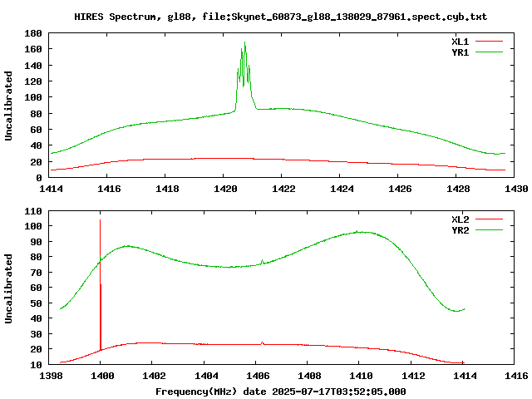Click the 1402 tick label on the lower x-axis
Screen dimensions: 532x399
tap(154, 376)
